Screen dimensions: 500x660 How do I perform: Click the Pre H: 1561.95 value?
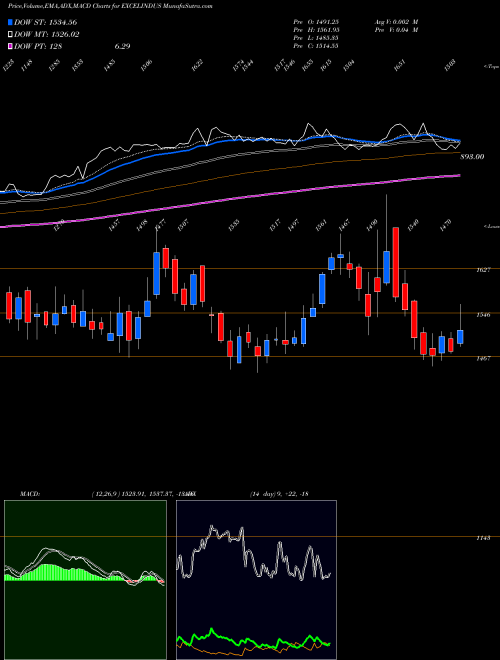tap(316, 30)
